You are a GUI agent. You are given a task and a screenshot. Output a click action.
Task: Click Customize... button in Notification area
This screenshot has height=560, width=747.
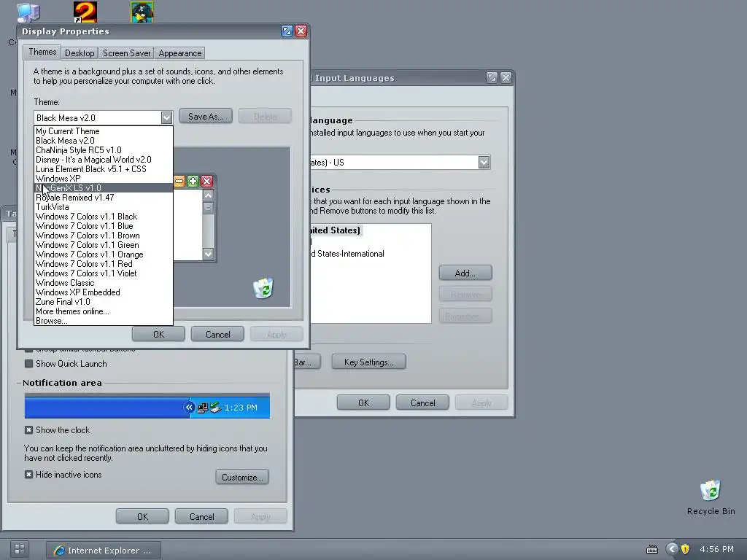pos(242,477)
